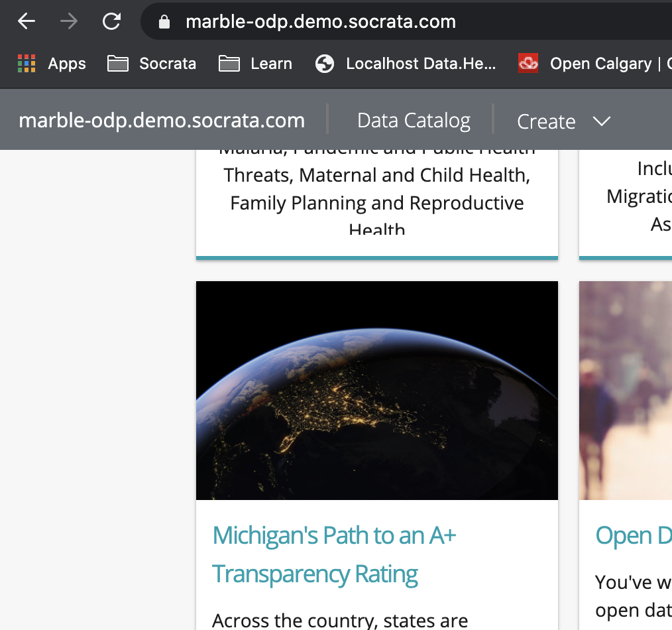Screen dimensions: 672x630
Task: Open the Socrata bookmarks folder
Action: [152, 64]
